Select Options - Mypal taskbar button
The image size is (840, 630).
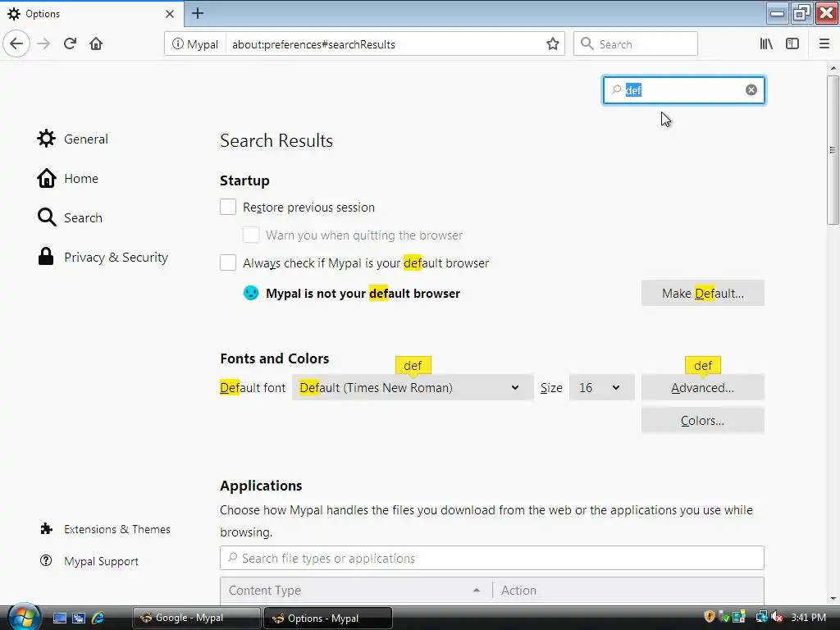(x=328, y=618)
